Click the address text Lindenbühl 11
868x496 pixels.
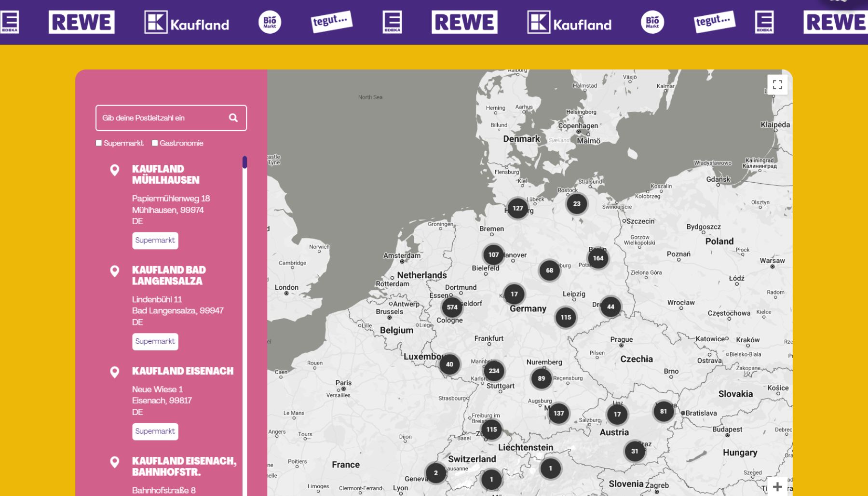[x=157, y=299]
